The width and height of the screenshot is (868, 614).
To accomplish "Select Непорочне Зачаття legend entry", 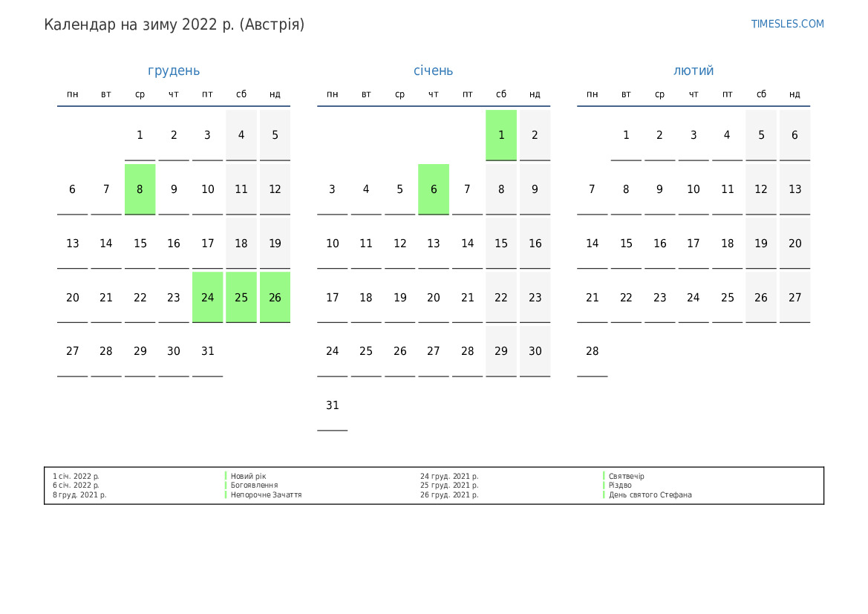I will click(x=266, y=494).
